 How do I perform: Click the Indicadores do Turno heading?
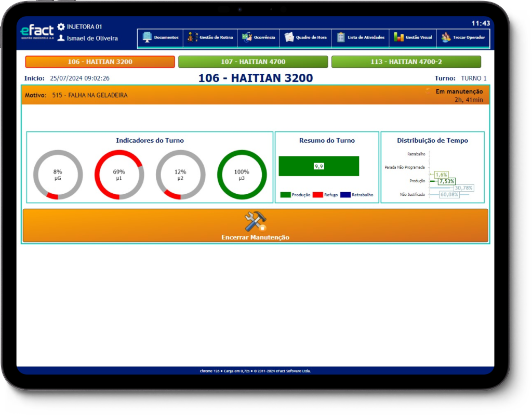150,140
